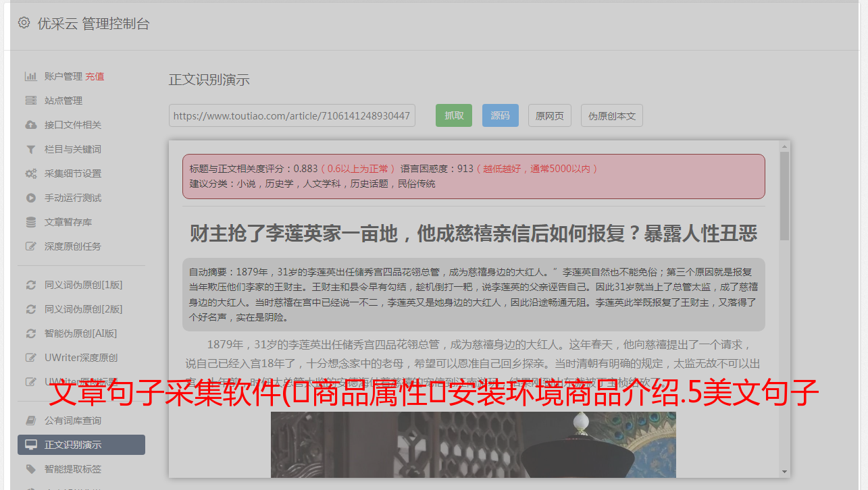Click the database icon for 文章暂存库
This screenshot has width=868, height=490.
pyautogui.click(x=31, y=222)
